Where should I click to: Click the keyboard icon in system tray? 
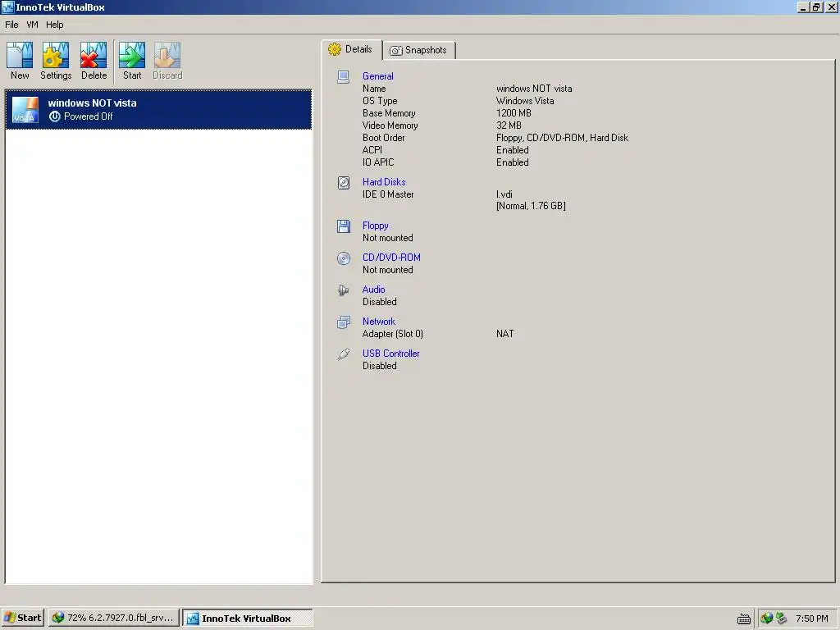coord(743,619)
